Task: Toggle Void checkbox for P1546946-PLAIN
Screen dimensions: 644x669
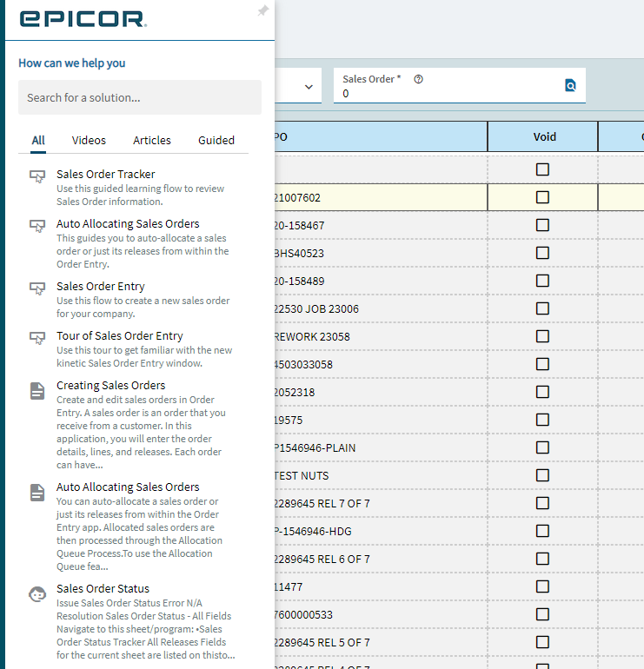Action: (542, 447)
